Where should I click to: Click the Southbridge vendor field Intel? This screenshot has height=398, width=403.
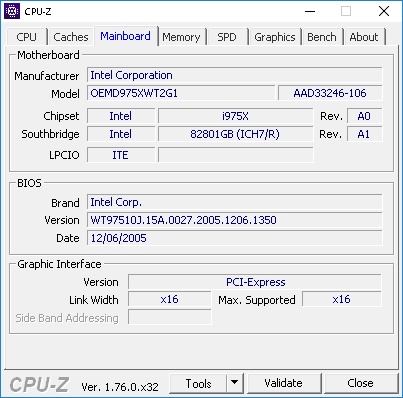(121, 134)
